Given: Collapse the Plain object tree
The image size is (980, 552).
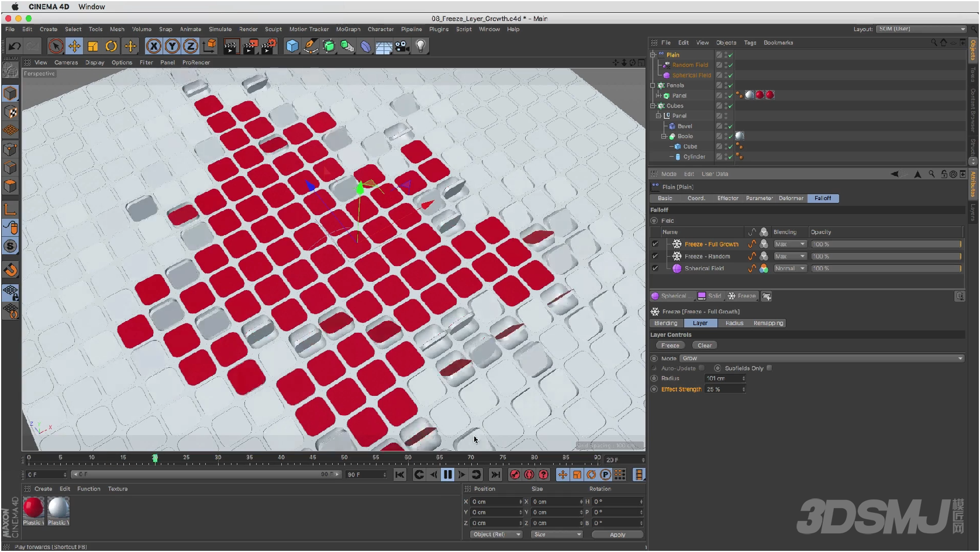Looking at the screenshot, I should click(x=653, y=55).
